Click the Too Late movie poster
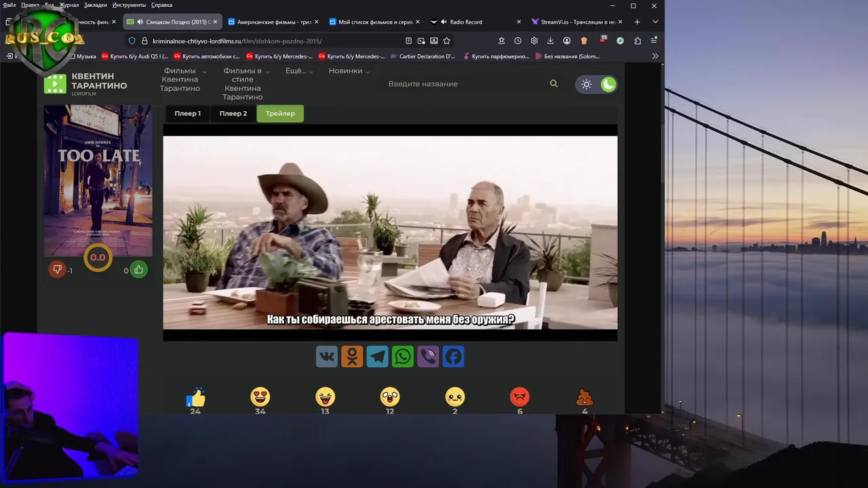 pos(98,181)
